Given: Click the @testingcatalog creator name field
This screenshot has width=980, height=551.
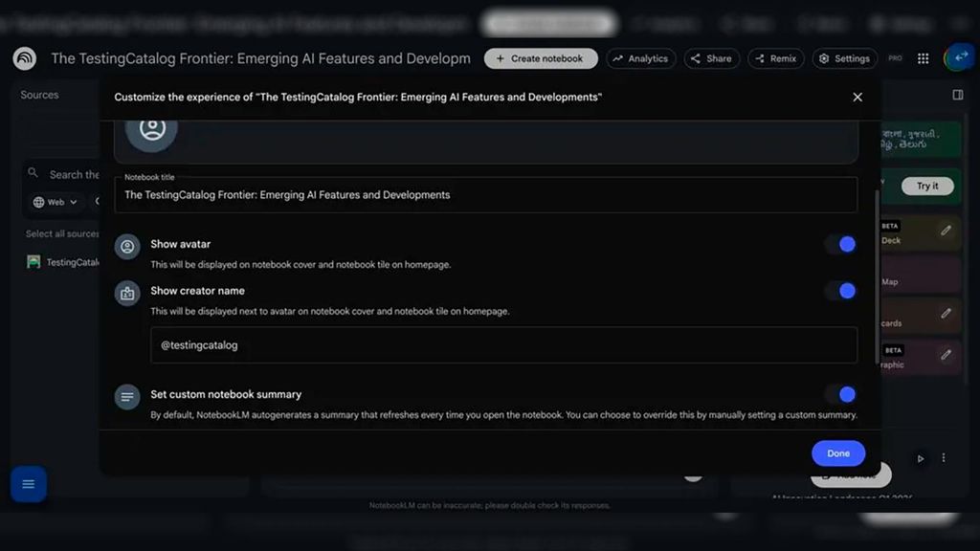Looking at the screenshot, I should click(x=503, y=344).
